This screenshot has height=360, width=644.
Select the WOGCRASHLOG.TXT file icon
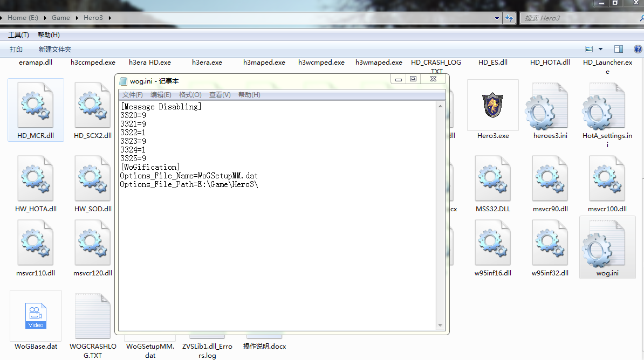(x=93, y=316)
